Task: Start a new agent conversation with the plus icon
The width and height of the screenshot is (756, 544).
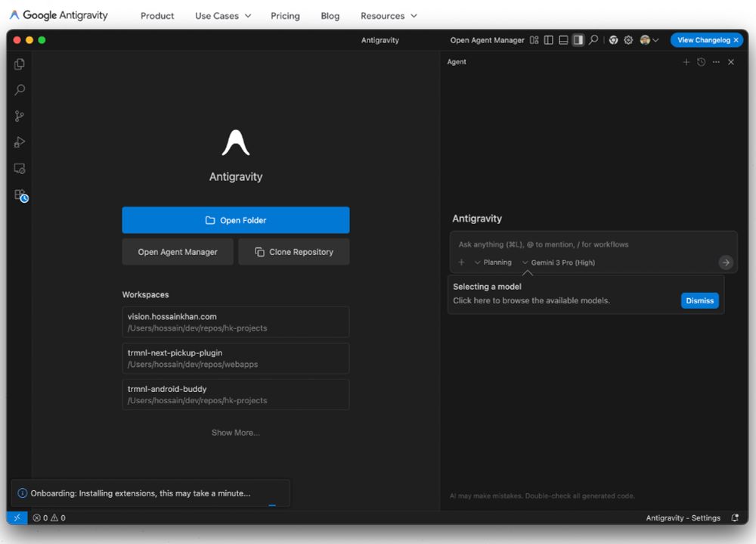Action: [x=686, y=62]
